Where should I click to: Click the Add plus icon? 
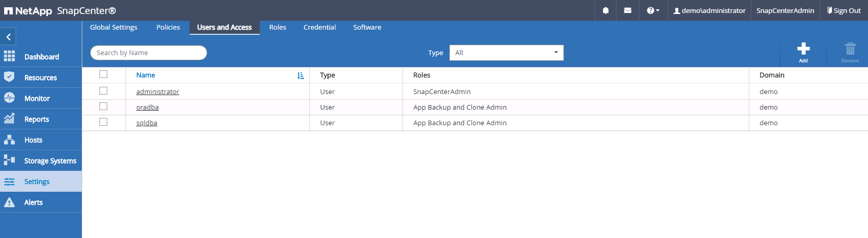pos(803,49)
